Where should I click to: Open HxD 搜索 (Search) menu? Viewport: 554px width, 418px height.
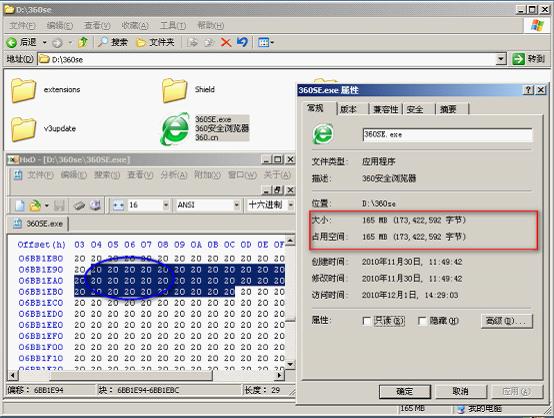click(107, 175)
